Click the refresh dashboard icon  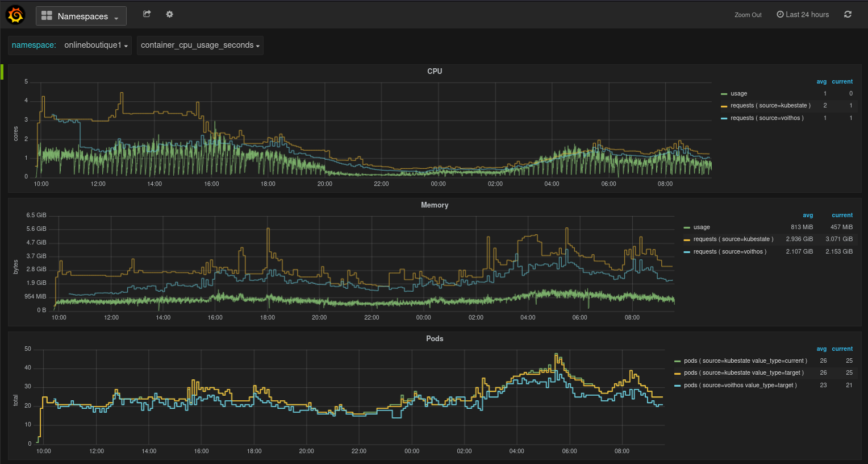(847, 14)
